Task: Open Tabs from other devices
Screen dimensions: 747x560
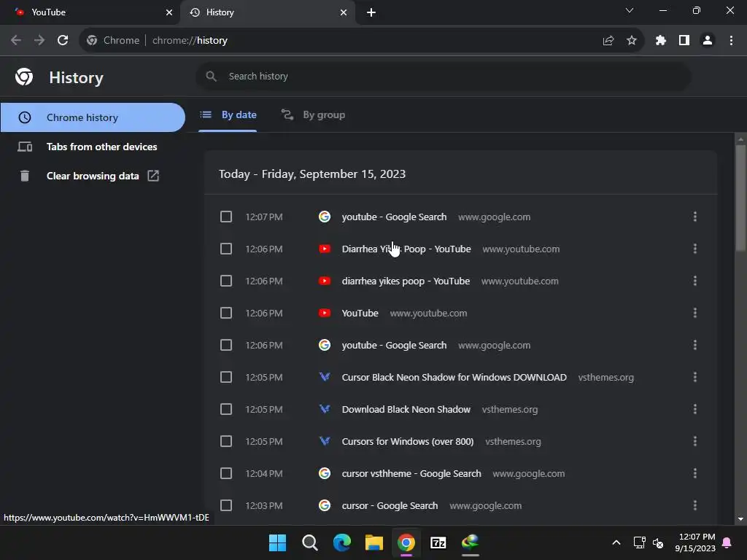Action: pyautogui.click(x=93, y=147)
